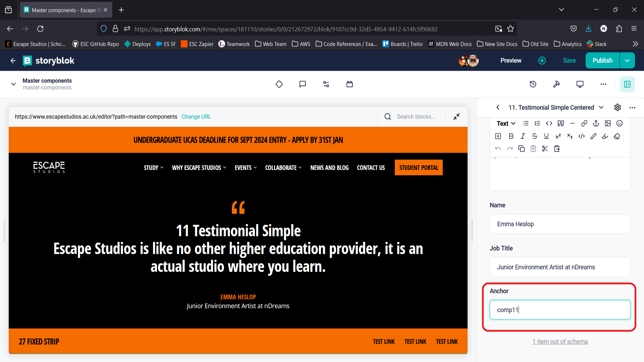Click the Publish button
The height and width of the screenshot is (362, 644).
click(602, 61)
